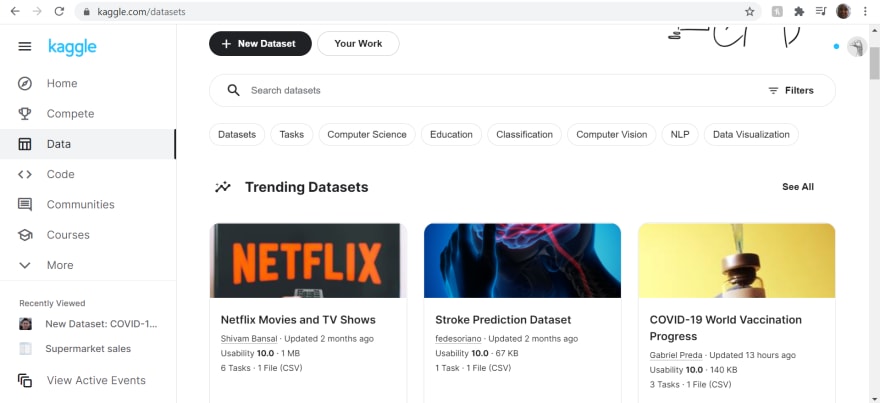880x403 pixels.
Task: Open author fedesoriano profile
Action: tap(458, 339)
